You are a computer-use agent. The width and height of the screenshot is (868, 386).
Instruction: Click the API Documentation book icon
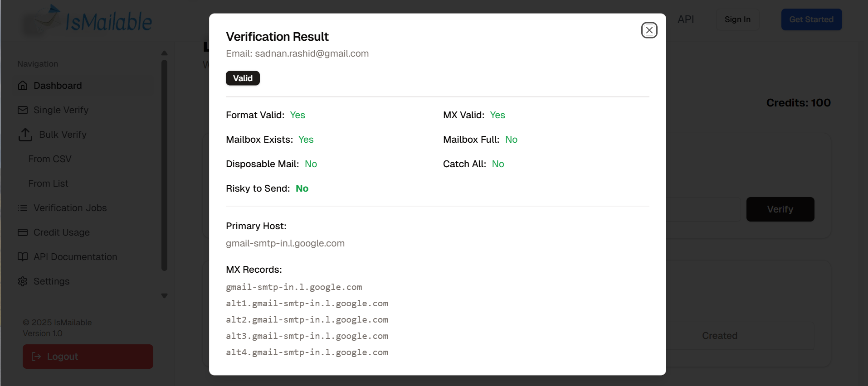click(x=23, y=257)
